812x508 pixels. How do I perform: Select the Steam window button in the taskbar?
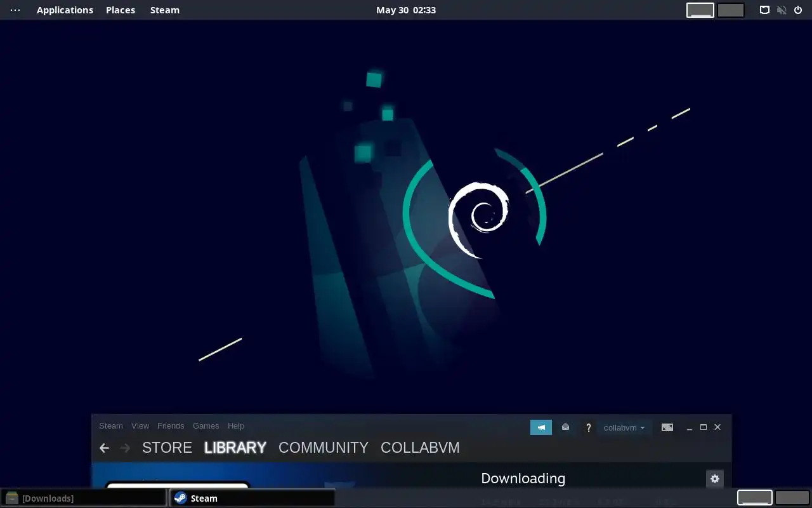[252, 498]
